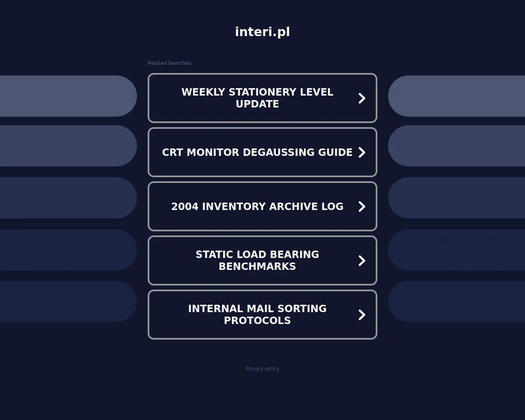The image size is (525, 420).
Task: Open the Weekly Stationery Level Update search
Action: (257, 98)
